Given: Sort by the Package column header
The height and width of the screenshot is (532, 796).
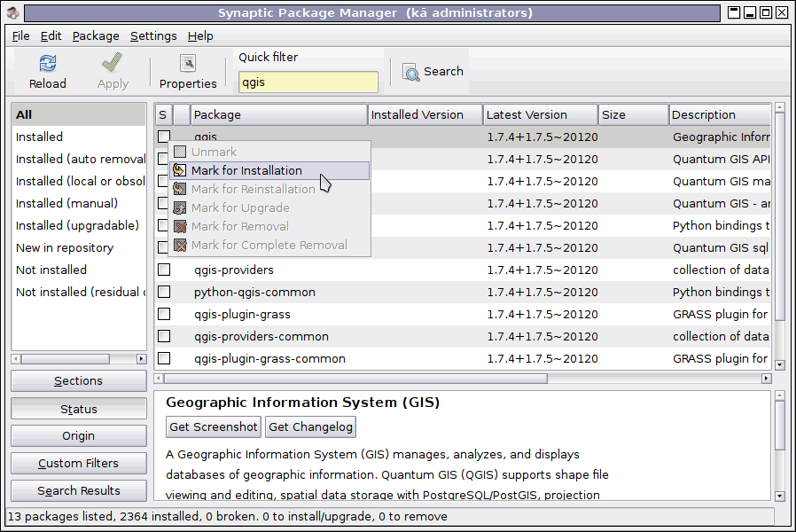Looking at the screenshot, I should [278, 114].
